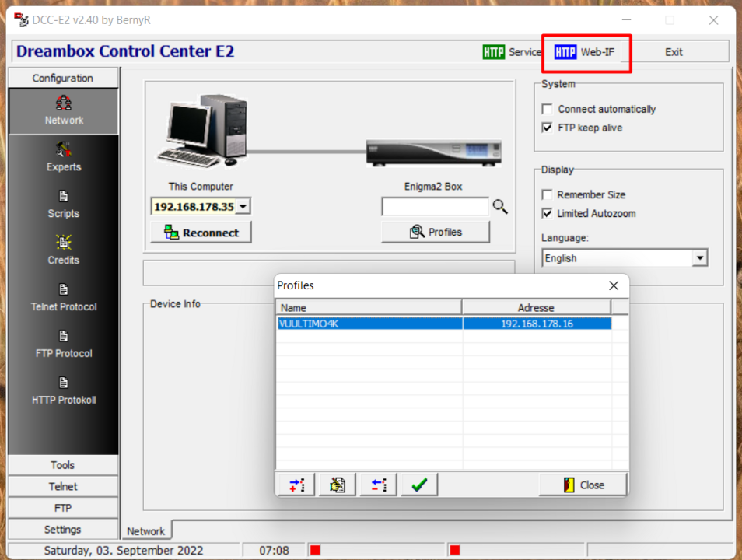The height and width of the screenshot is (560, 742).
Task: Click the add profile icon
Action: [x=296, y=484]
